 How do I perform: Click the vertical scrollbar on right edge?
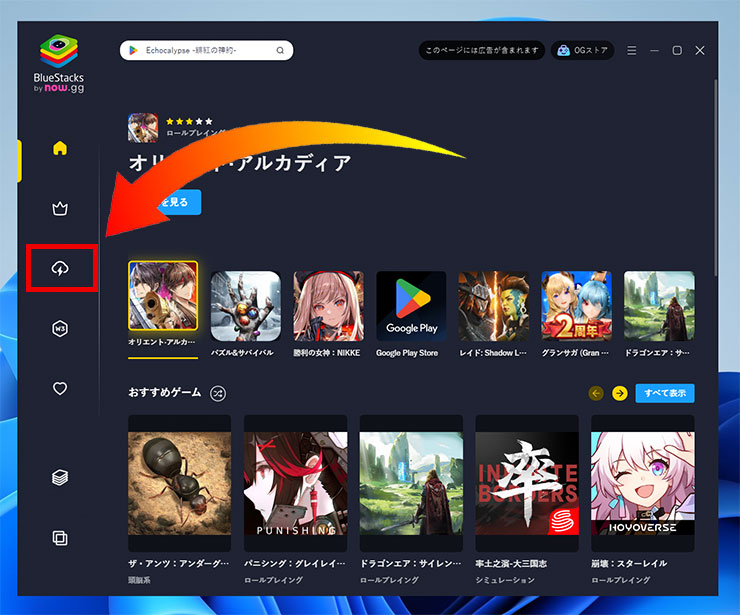click(715, 178)
